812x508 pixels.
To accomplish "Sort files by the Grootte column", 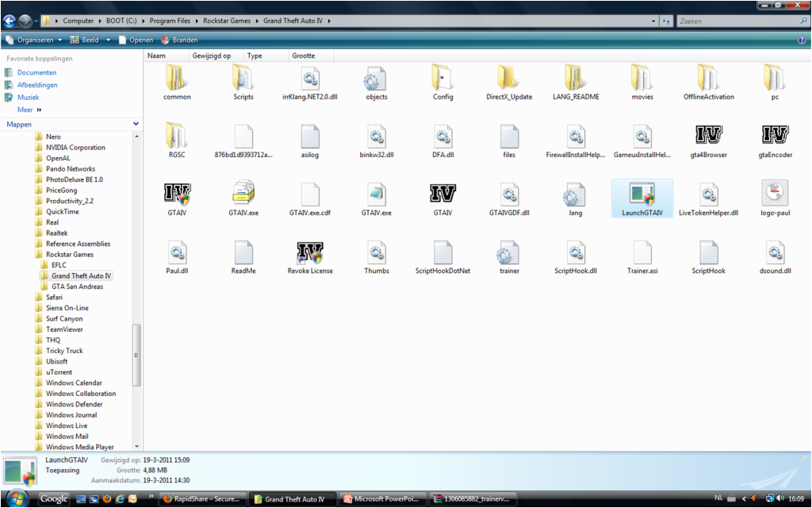I will pos(311,56).
